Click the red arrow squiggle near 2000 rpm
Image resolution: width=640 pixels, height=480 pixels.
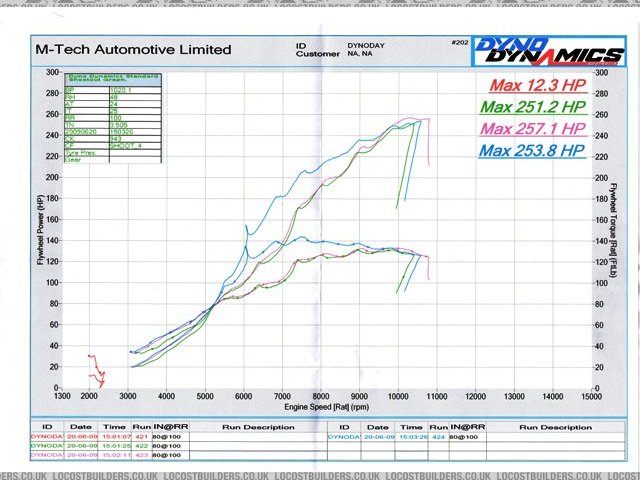click(x=97, y=369)
